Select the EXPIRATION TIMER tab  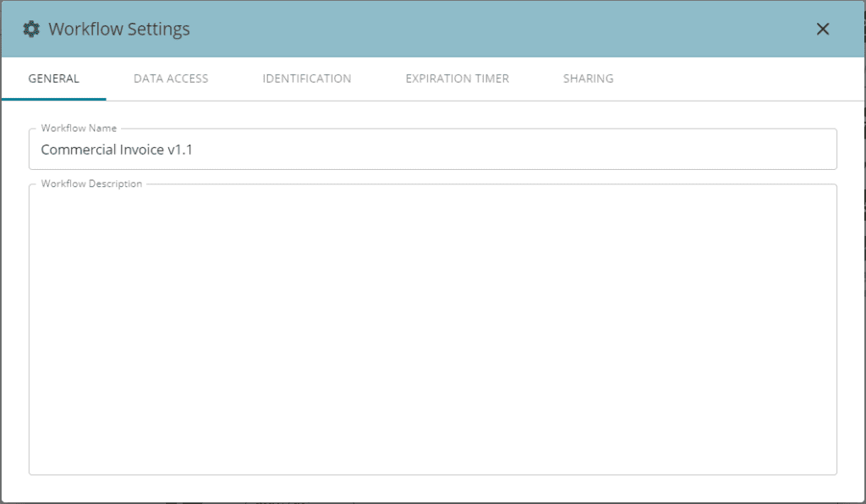pyautogui.click(x=457, y=78)
